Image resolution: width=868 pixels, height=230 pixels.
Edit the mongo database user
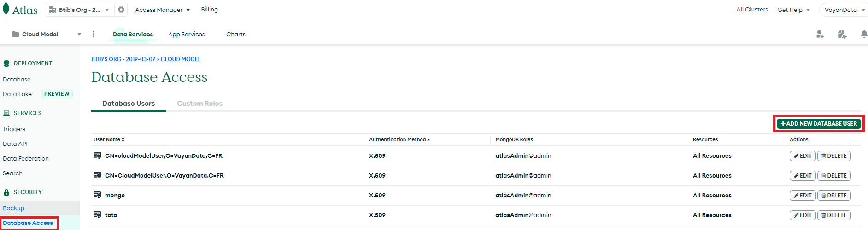pyautogui.click(x=803, y=195)
